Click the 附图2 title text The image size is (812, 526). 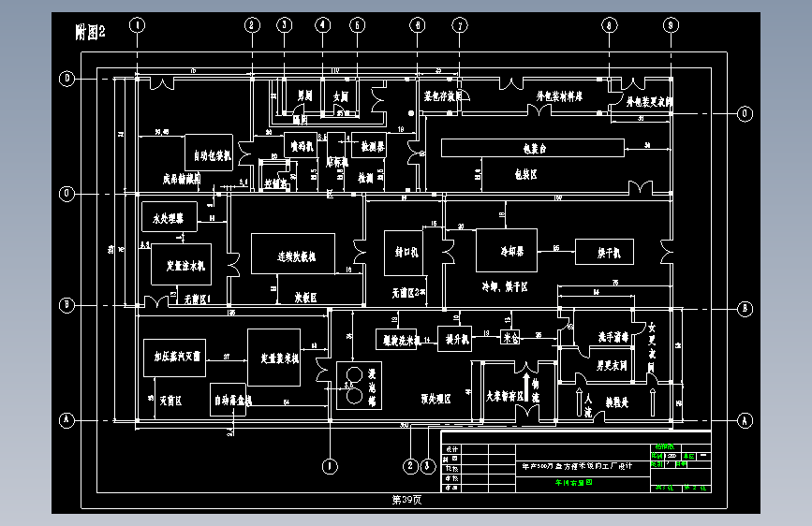90,32
